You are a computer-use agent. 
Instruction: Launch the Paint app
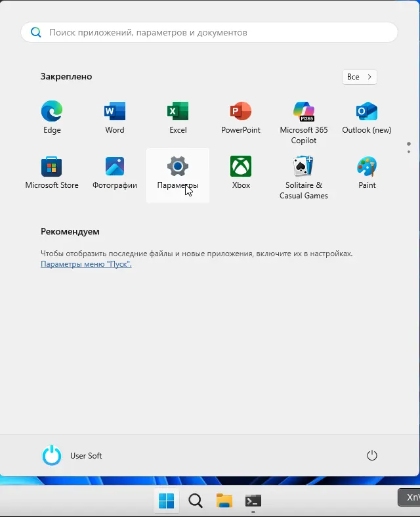(x=367, y=173)
